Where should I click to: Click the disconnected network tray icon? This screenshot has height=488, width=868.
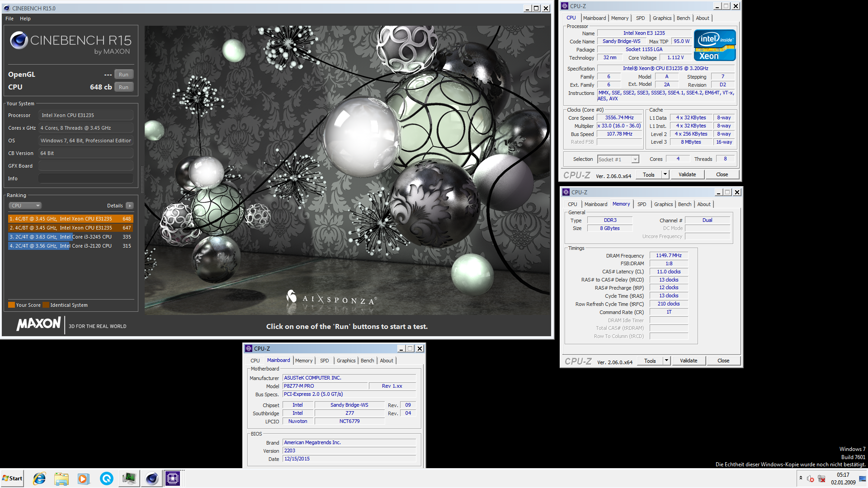pos(821,479)
